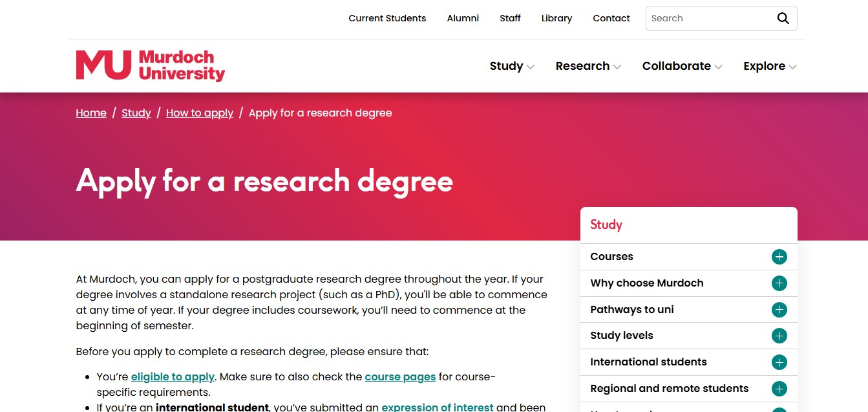Follow the course pages link
The height and width of the screenshot is (412, 868).
[400, 376]
